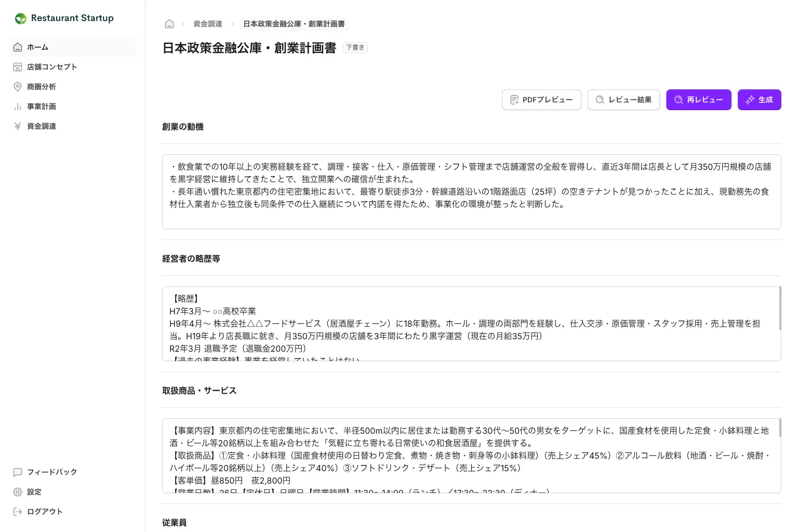Click the ログアウト icon
The image size is (798, 532).
pyautogui.click(x=18, y=511)
